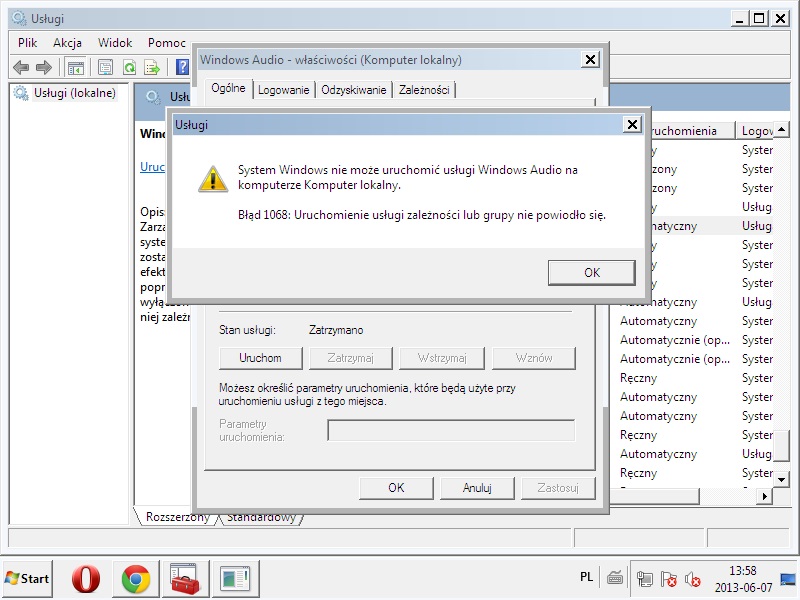Image resolution: width=800 pixels, height=600 pixels.
Task: Refresh the services list via toolbar icon
Action: (x=130, y=67)
